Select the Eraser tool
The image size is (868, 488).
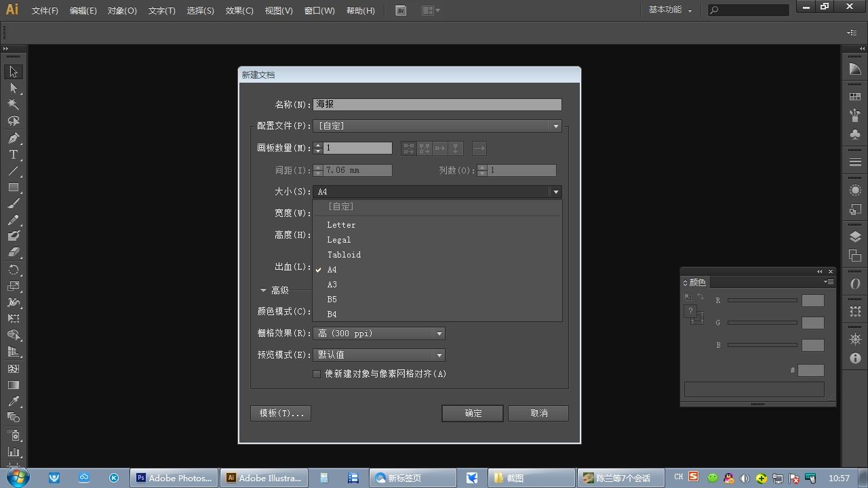[14, 252]
